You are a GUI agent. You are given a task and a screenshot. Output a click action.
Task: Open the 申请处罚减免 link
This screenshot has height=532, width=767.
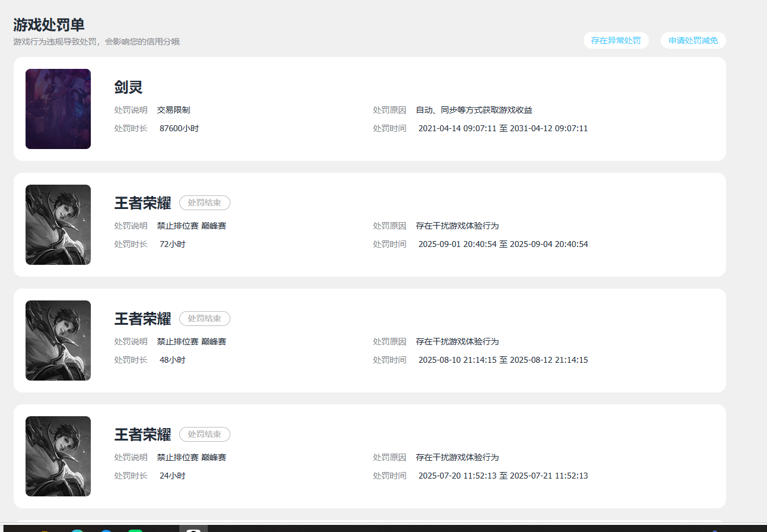pos(693,40)
